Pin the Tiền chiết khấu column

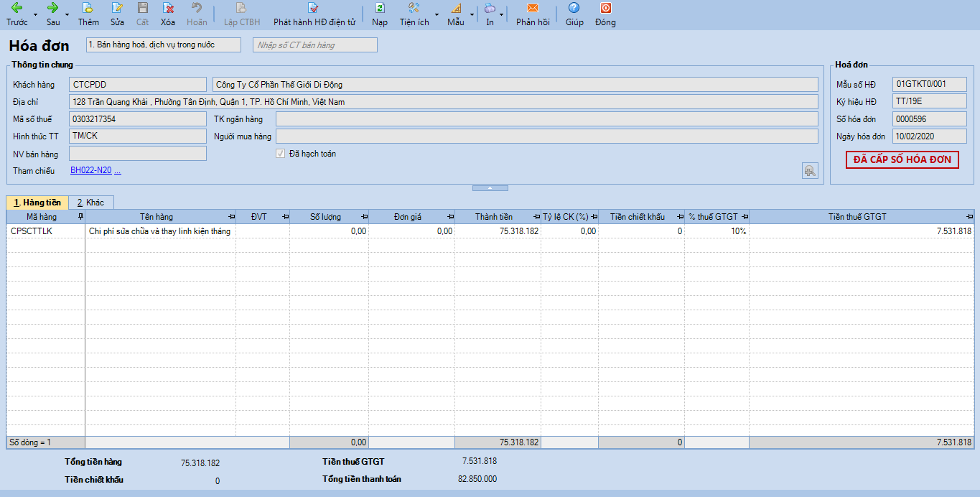(679, 217)
